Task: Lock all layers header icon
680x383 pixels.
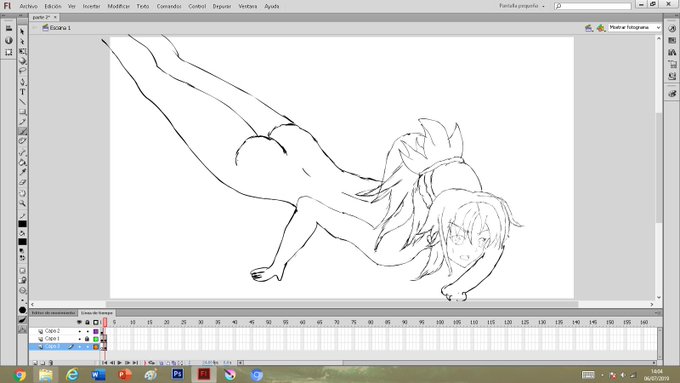Action: pyautogui.click(x=87, y=322)
